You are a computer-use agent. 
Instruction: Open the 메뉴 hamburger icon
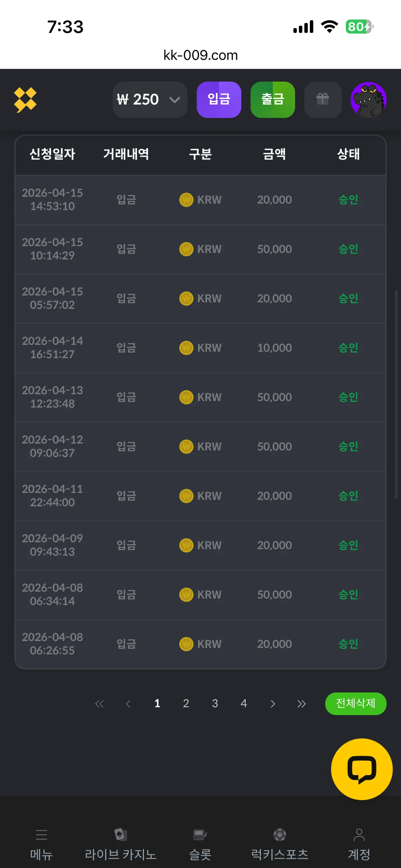[41, 835]
